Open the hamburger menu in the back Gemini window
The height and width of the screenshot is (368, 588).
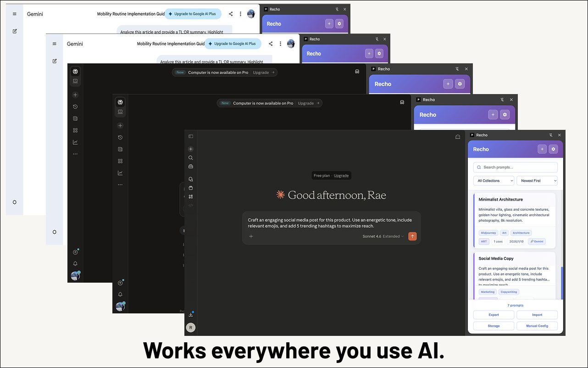[x=15, y=14]
